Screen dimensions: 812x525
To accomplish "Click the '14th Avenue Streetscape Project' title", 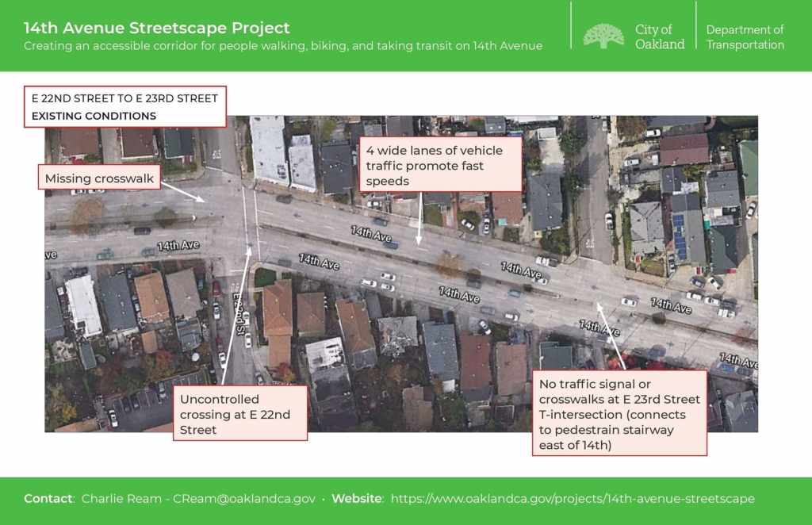I will click(x=157, y=28).
